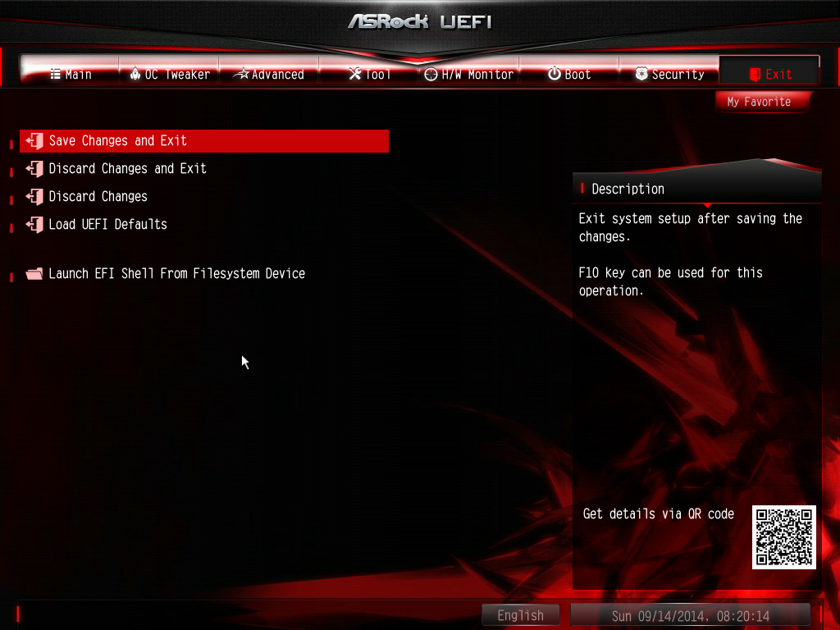The image size is (840, 630).
Task: Click the QR code image
Action: point(784,537)
